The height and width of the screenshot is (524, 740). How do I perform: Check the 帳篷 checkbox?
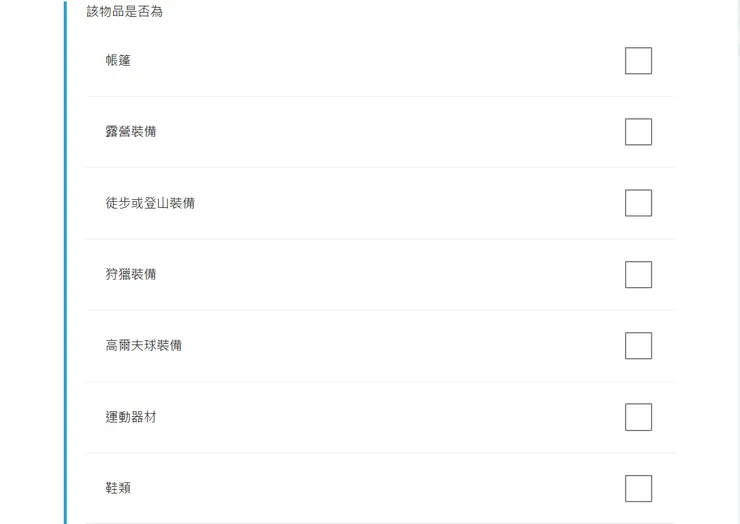[x=638, y=61]
